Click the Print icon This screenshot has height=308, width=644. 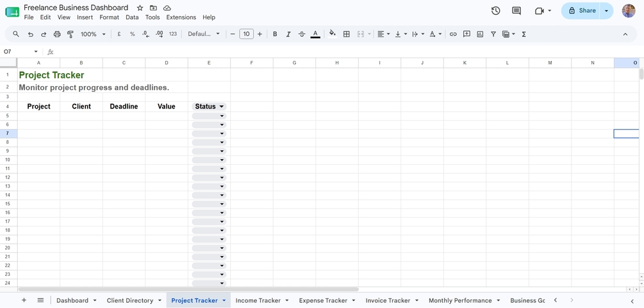[57, 34]
